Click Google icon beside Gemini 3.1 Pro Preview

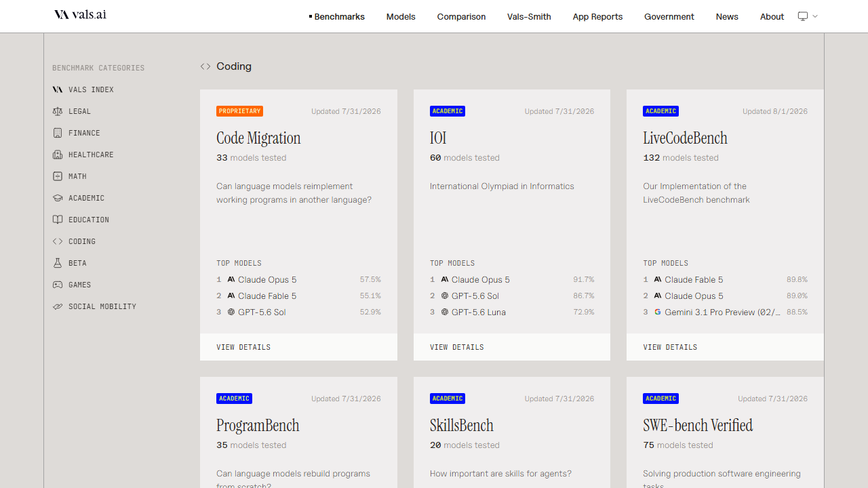pyautogui.click(x=658, y=312)
